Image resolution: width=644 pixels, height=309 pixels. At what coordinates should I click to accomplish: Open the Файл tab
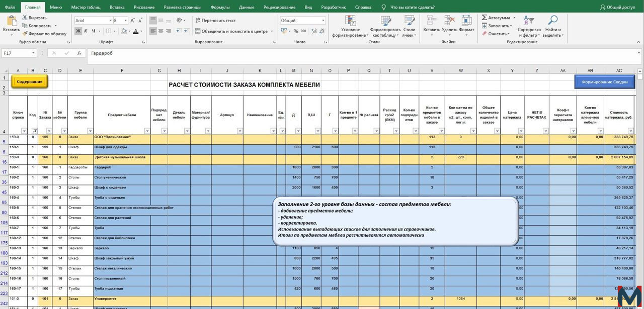pyautogui.click(x=10, y=8)
